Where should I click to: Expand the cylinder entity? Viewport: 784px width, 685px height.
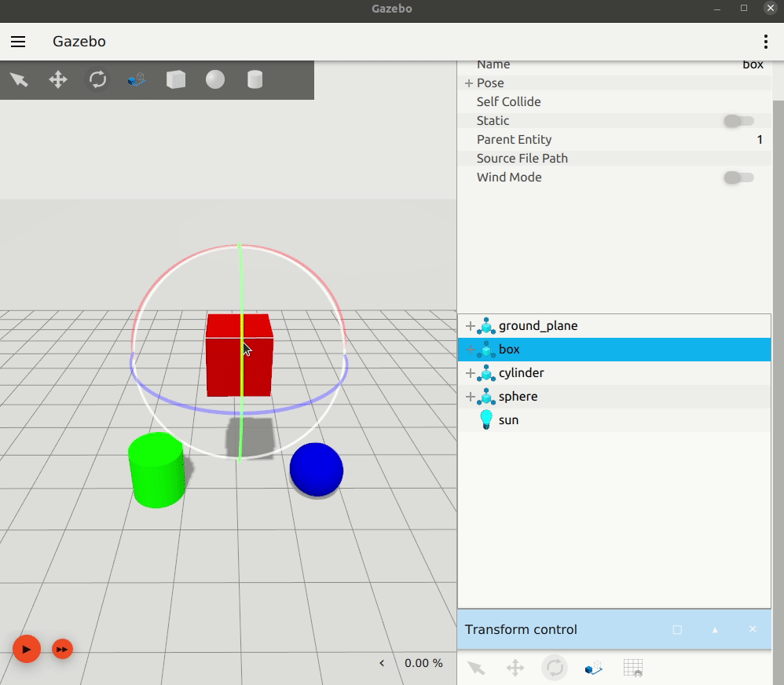pos(470,373)
